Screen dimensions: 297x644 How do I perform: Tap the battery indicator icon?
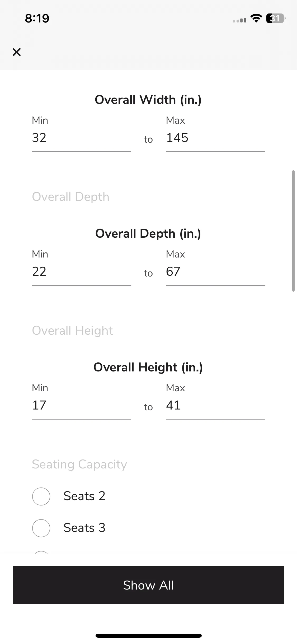(x=276, y=18)
